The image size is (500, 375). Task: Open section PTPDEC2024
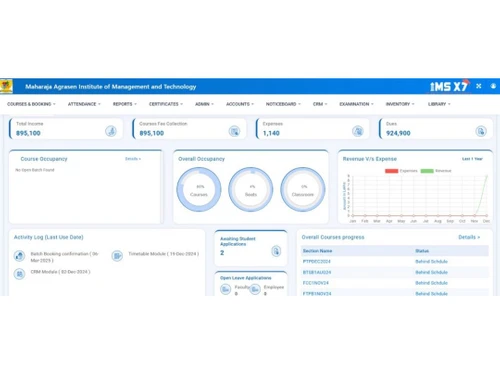pyautogui.click(x=317, y=261)
